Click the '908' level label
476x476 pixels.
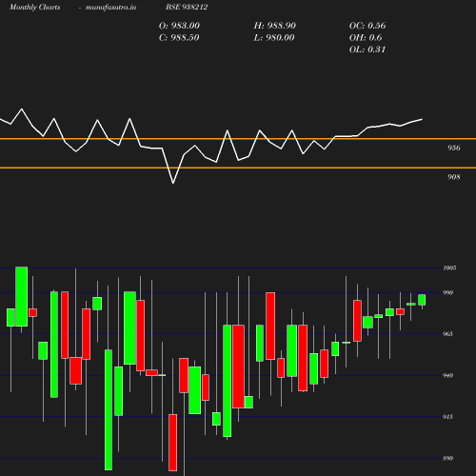click(x=453, y=177)
